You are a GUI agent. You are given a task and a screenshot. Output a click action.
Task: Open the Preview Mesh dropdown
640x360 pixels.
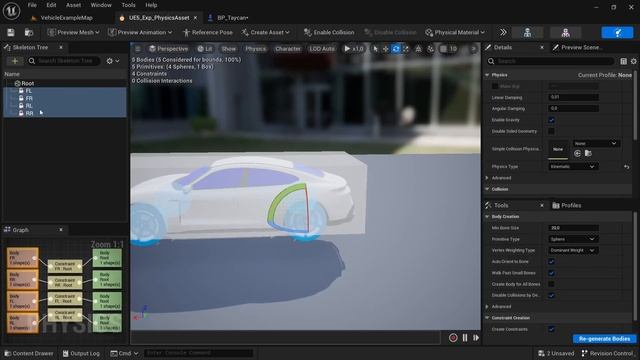(73, 32)
